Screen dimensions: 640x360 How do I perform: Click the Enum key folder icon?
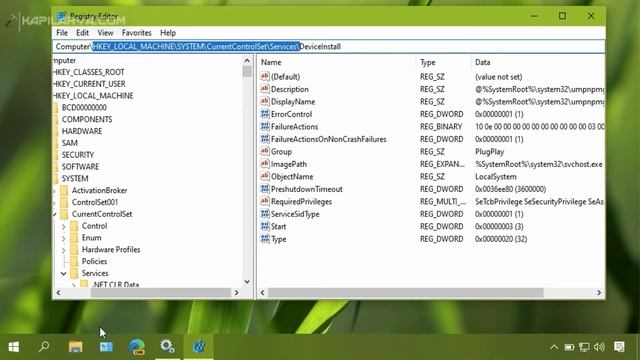click(74, 238)
